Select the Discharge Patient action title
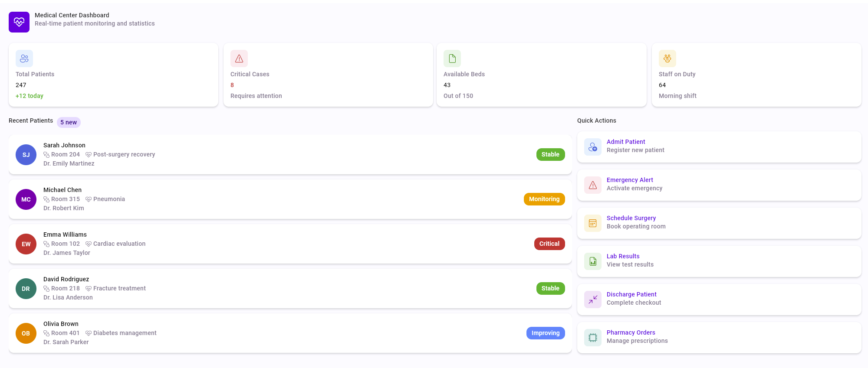Image resolution: width=868 pixels, height=368 pixels. tap(631, 294)
